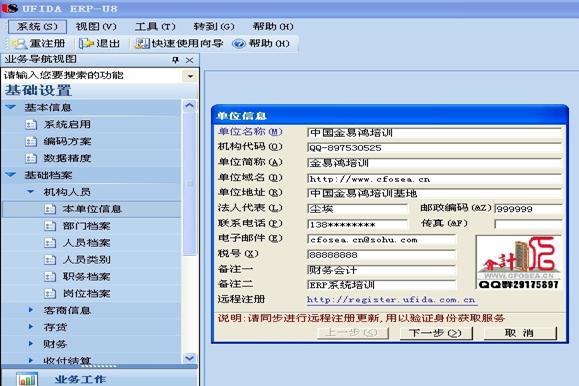This screenshot has width=579, height=386.
Task: Click the 邮政编码 input field
Action: (x=528, y=209)
